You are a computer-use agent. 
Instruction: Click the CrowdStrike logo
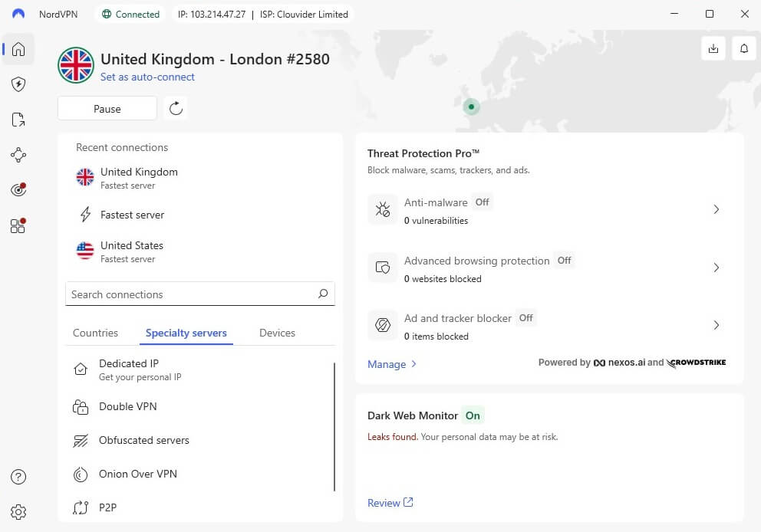[696, 363]
